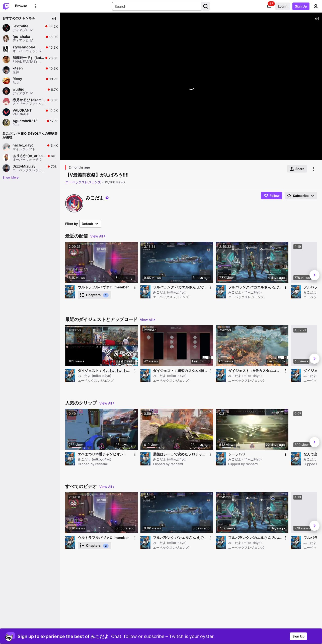Click the Share button
Screen dimensions: 322x644
tap(297, 169)
